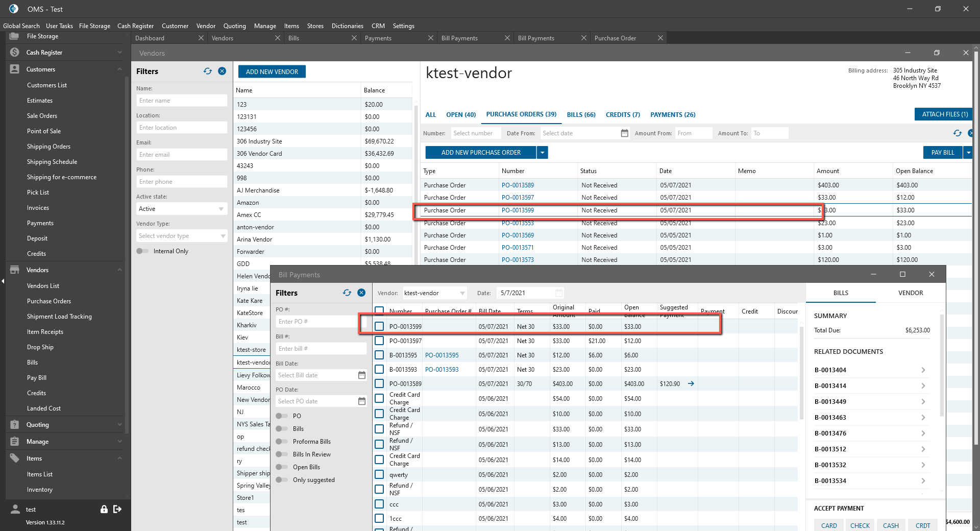This screenshot has height=531, width=980.
Task: Expand the Select vendor type dropdown
Action: (181, 236)
